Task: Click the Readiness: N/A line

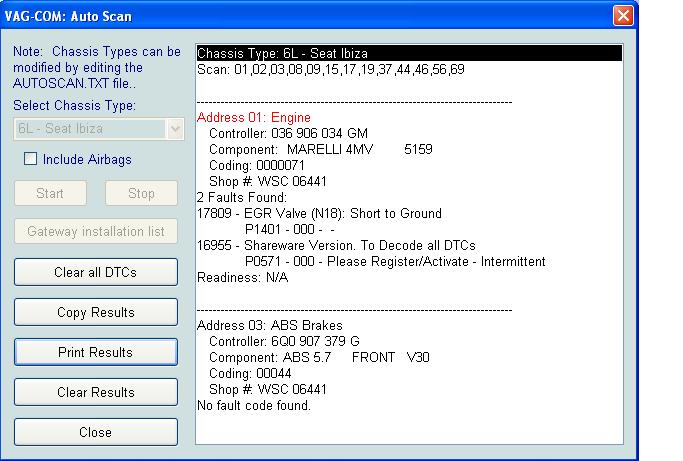Action: [x=242, y=278]
